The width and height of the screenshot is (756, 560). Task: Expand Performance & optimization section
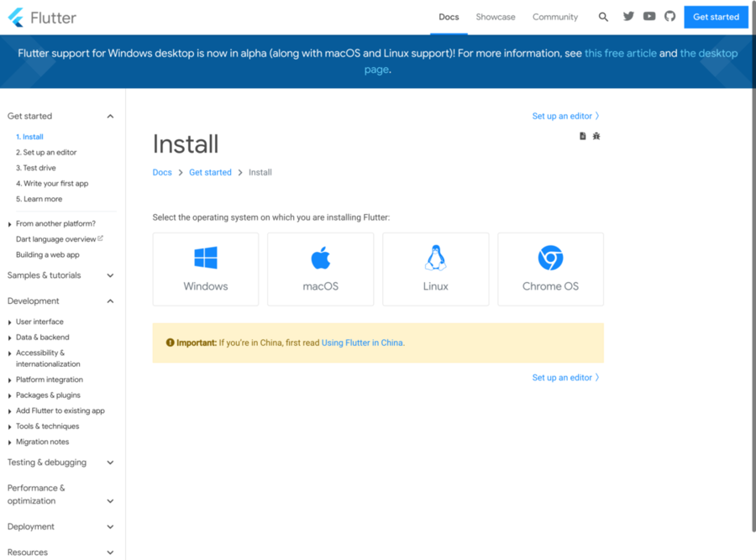(x=110, y=501)
